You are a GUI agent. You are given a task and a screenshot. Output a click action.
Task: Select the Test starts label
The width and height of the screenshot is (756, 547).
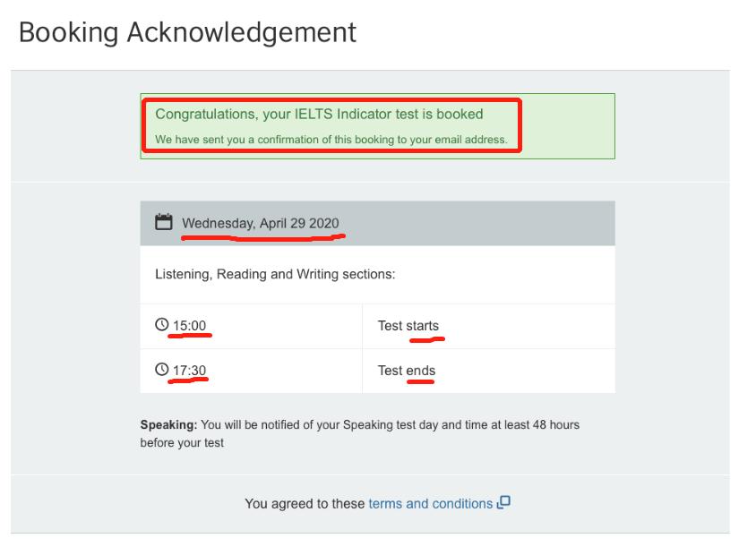coord(408,326)
